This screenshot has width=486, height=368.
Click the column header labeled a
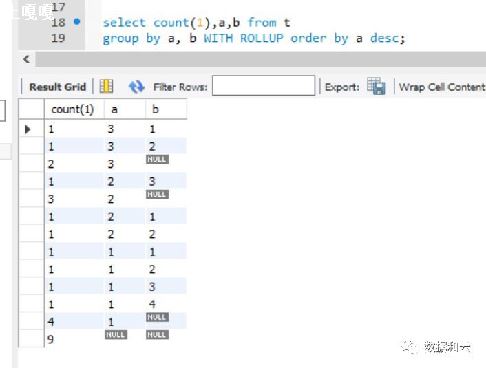coord(114,109)
